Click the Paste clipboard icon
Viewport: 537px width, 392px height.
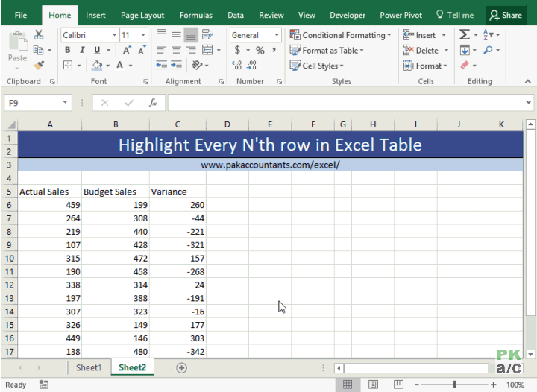click(17, 41)
